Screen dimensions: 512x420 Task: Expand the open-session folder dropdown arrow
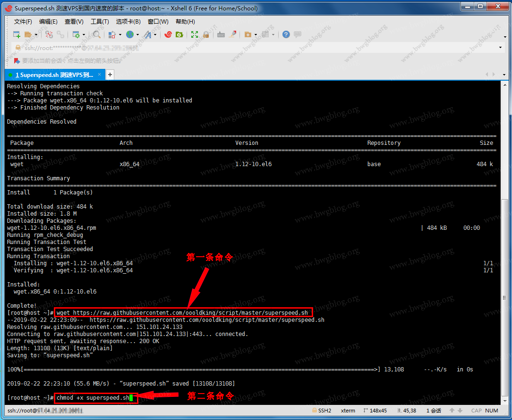pyautogui.click(x=36, y=34)
